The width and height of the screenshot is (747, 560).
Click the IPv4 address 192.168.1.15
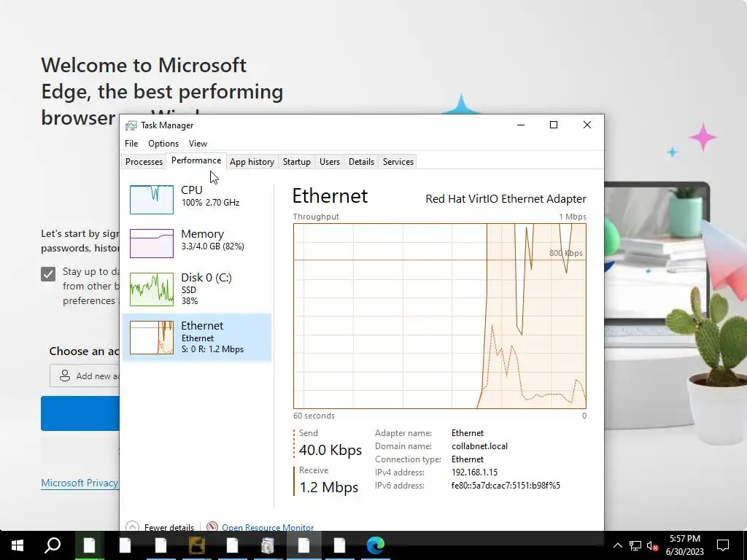click(474, 472)
